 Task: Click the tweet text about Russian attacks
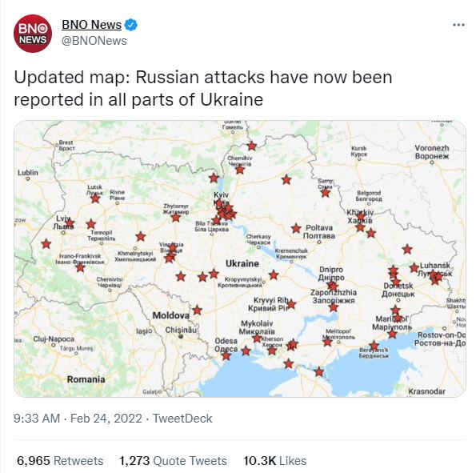(202, 88)
